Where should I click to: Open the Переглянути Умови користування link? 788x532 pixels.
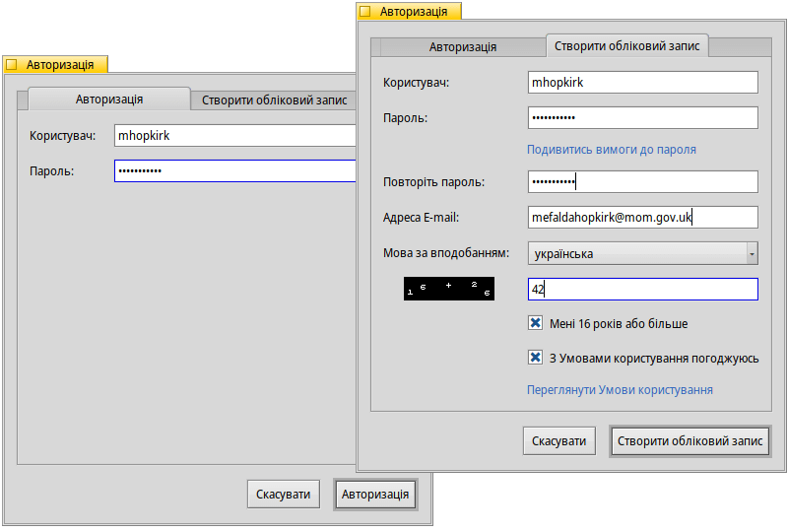click(x=620, y=390)
